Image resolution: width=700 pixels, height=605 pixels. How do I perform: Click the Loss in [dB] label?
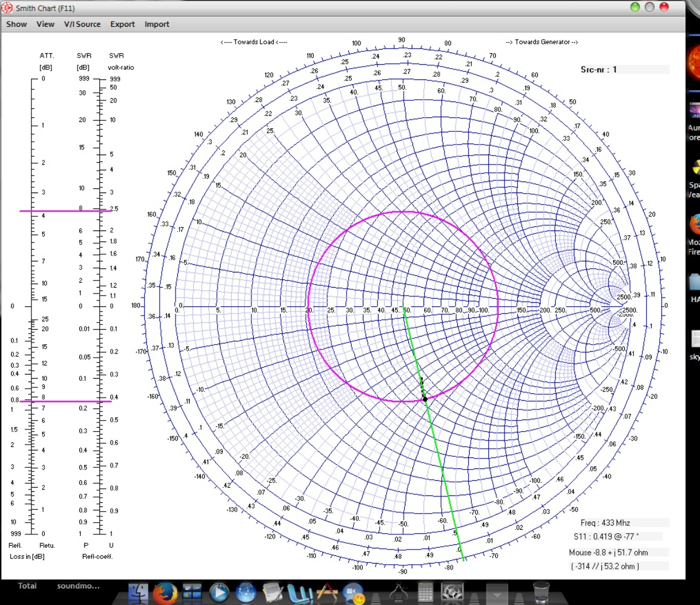pos(27,556)
